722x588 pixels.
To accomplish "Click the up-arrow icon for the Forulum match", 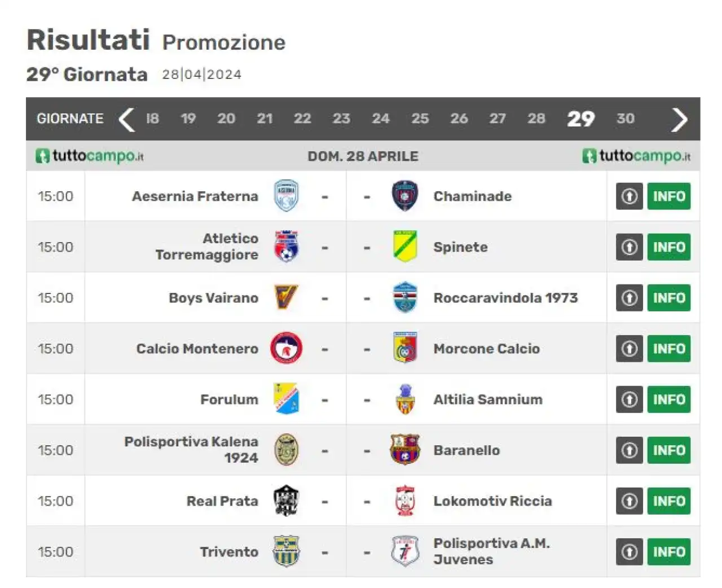I will point(629,400).
